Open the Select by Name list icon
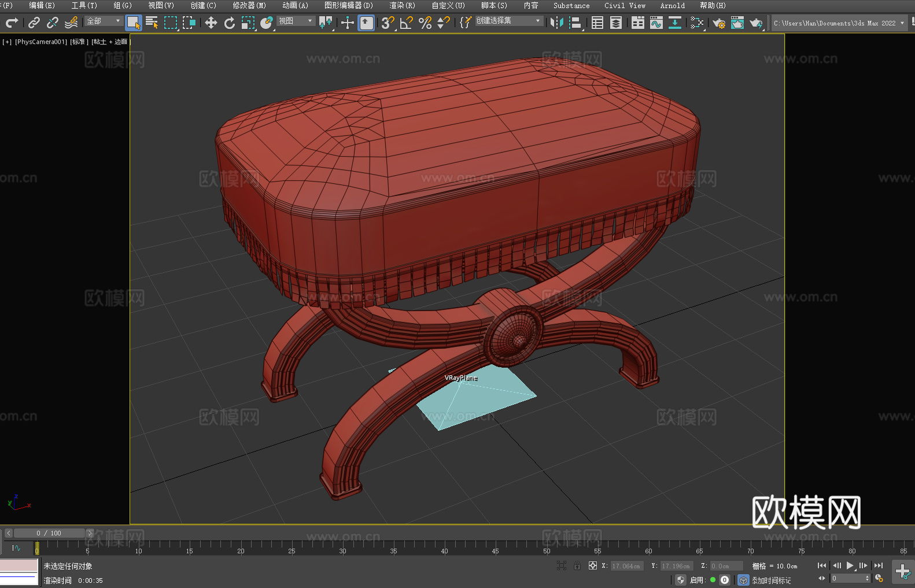The height and width of the screenshot is (588, 915). click(x=152, y=23)
